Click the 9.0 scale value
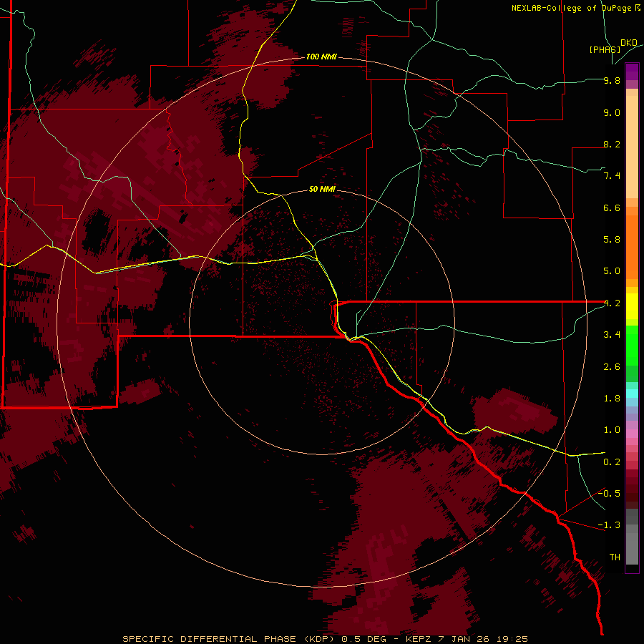The image size is (644, 644). click(612, 112)
